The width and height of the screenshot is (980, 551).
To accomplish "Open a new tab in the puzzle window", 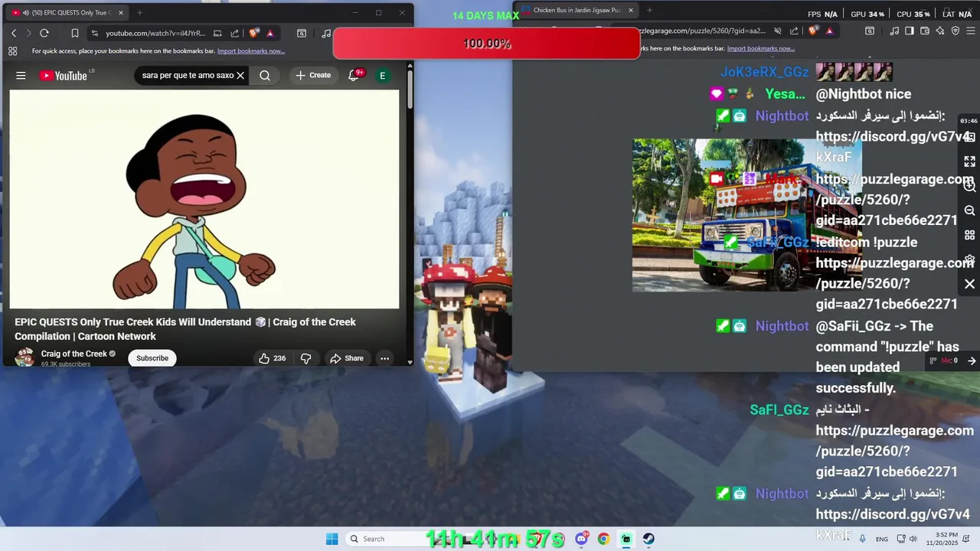I will point(649,10).
